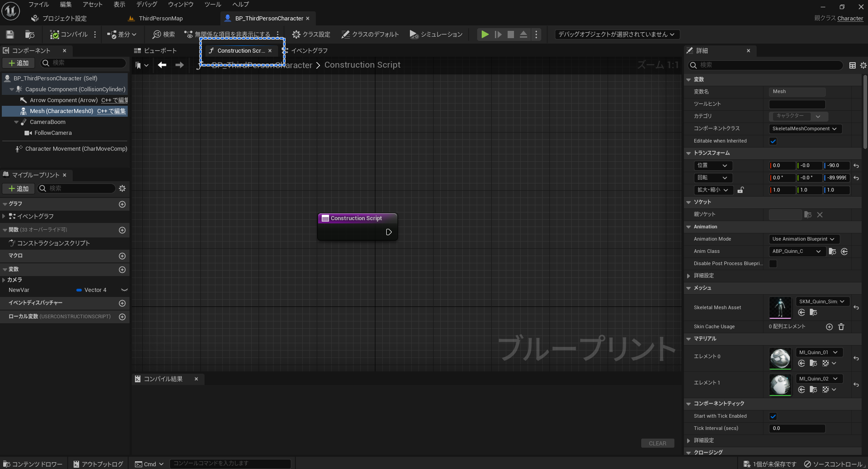This screenshot has width=868, height=469.
Task: Open the Class Settings panel
Action: [x=311, y=34]
